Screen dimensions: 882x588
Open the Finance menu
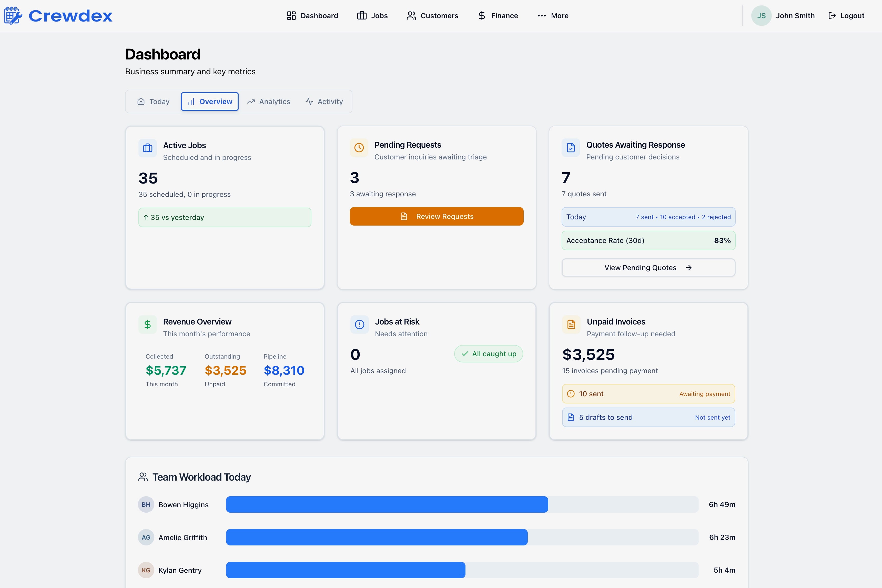[x=498, y=16]
